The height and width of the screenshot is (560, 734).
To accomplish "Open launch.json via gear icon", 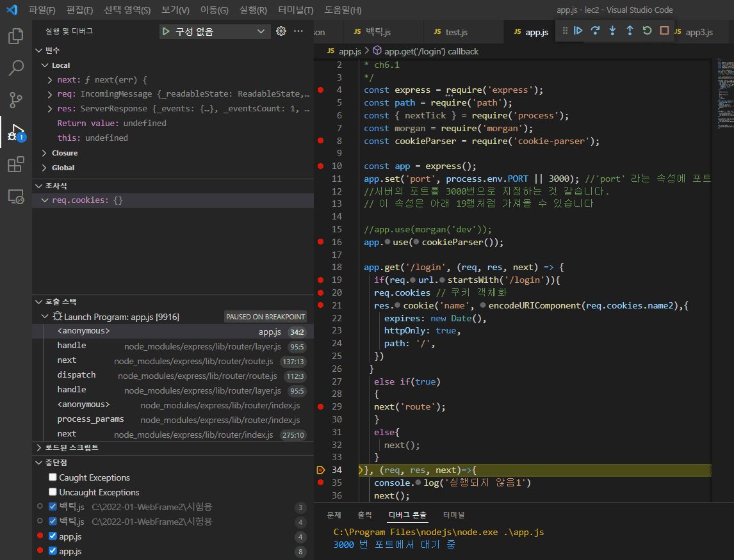I will (281, 31).
